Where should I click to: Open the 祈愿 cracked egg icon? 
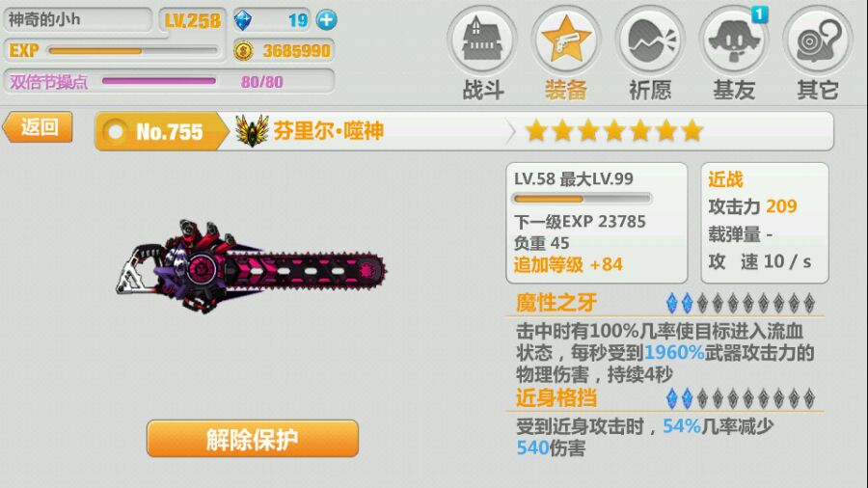coord(650,40)
